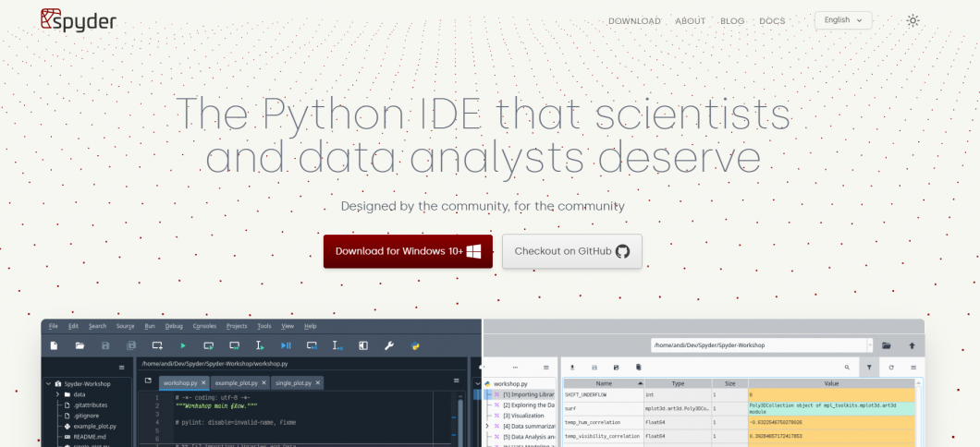
Task: Click browse working directory folder icon
Action: click(x=887, y=345)
